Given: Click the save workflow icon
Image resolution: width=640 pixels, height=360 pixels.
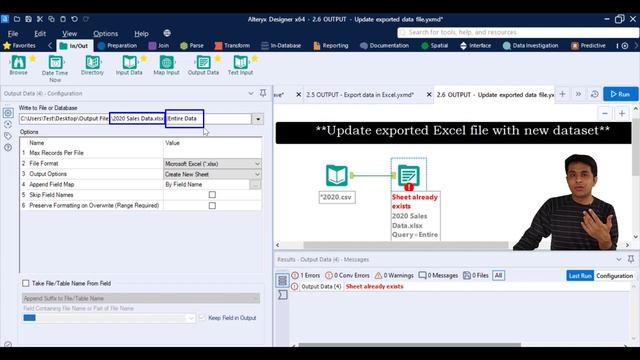Looking at the screenshot, I should [28, 19].
